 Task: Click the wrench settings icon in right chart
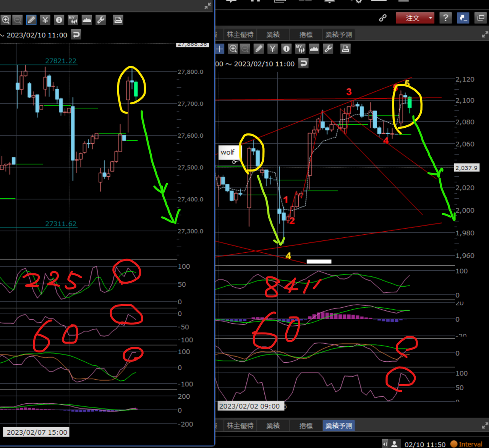click(328, 49)
